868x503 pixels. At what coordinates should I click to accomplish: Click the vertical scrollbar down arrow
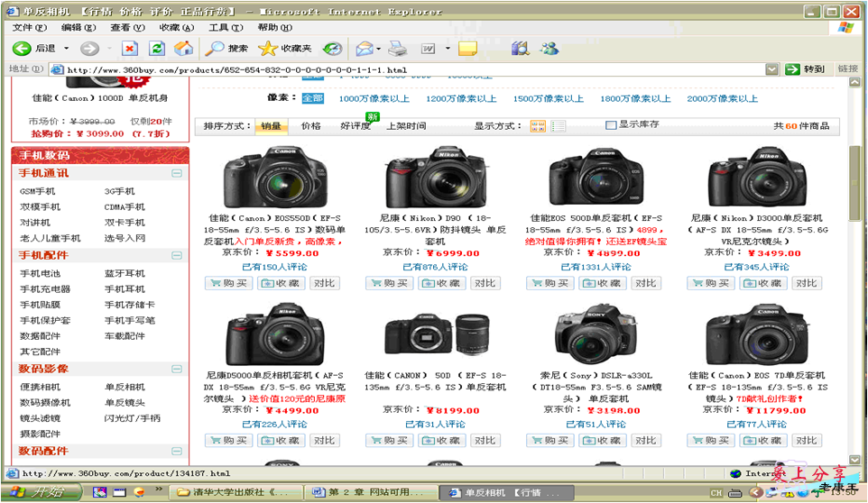point(855,460)
